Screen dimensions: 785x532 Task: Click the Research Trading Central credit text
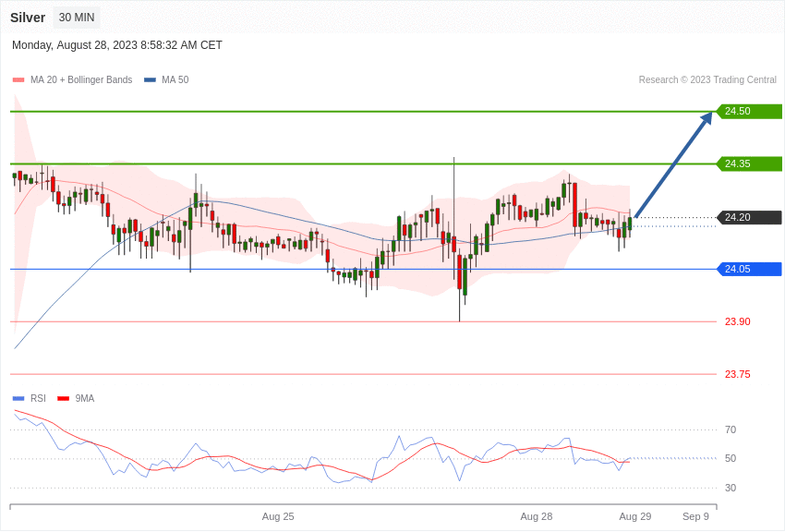(x=707, y=79)
